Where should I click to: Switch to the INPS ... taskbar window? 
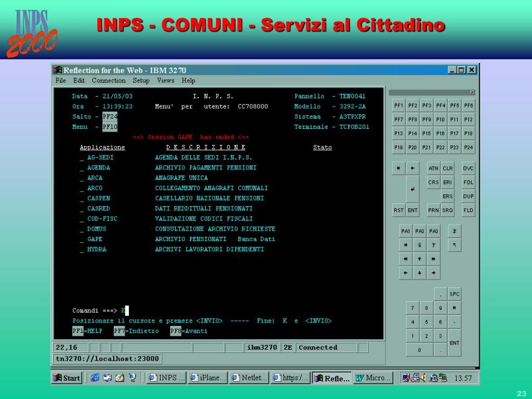click(x=167, y=378)
